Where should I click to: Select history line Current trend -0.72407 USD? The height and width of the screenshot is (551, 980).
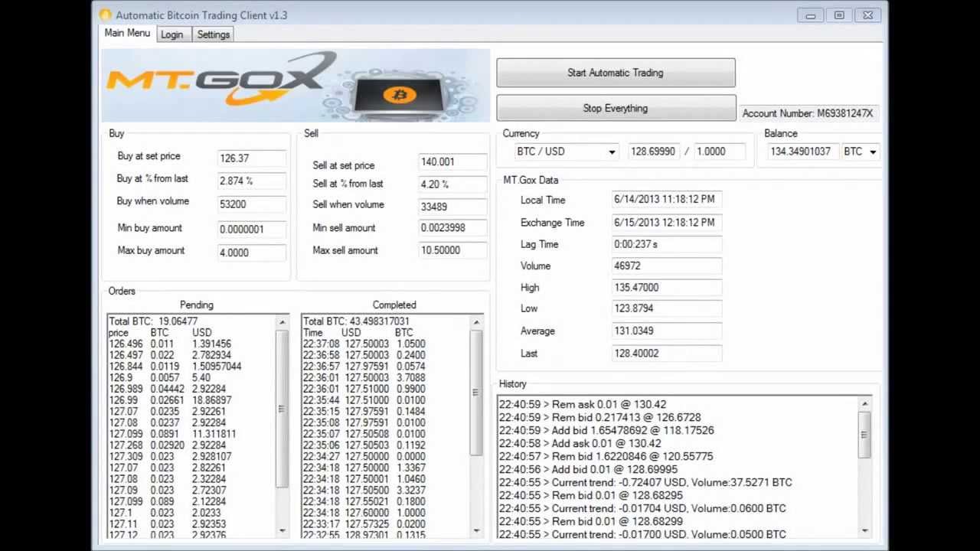pos(645,482)
